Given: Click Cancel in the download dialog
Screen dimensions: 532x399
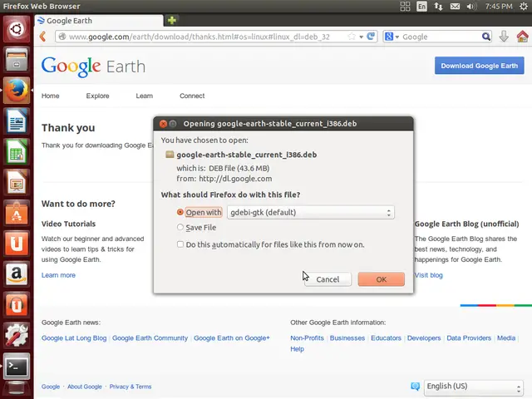Looking at the screenshot, I should [x=328, y=279].
